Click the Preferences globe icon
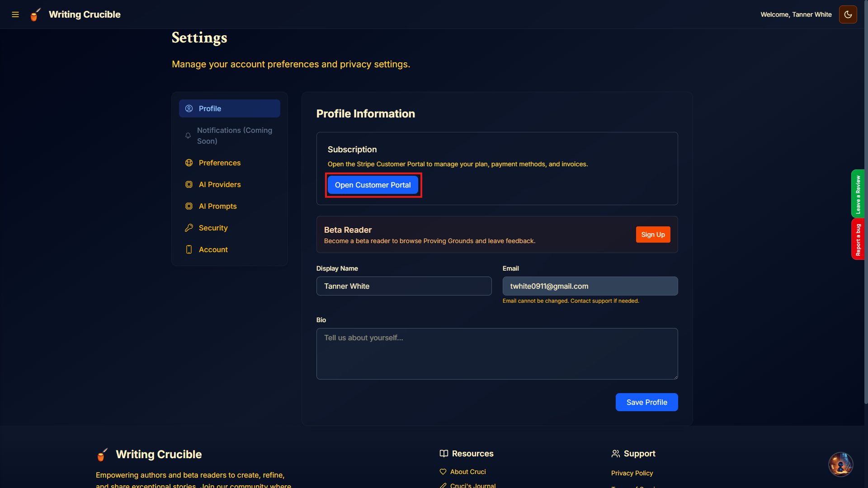This screenshot has width=868, height=488. [x=189, y=163]
